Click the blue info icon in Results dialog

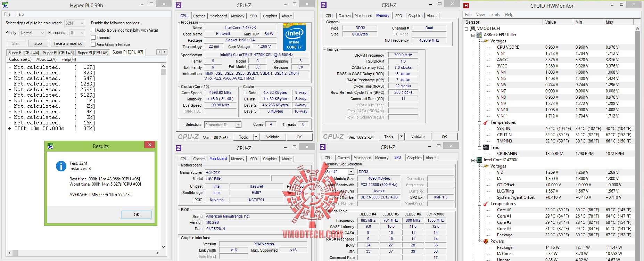click(x=61, y=166)
